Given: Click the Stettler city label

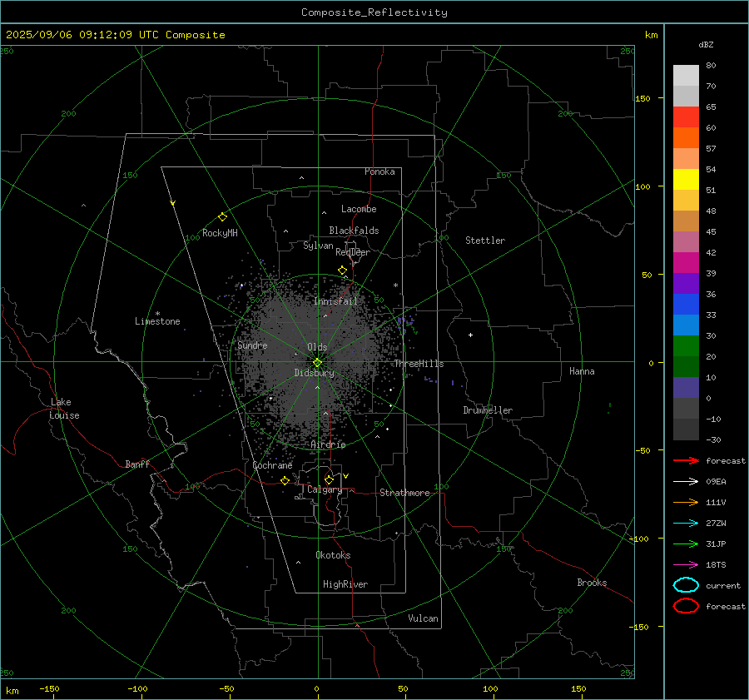Looking at the screenshot, I should pyautogui.click(x=485, y=241).
